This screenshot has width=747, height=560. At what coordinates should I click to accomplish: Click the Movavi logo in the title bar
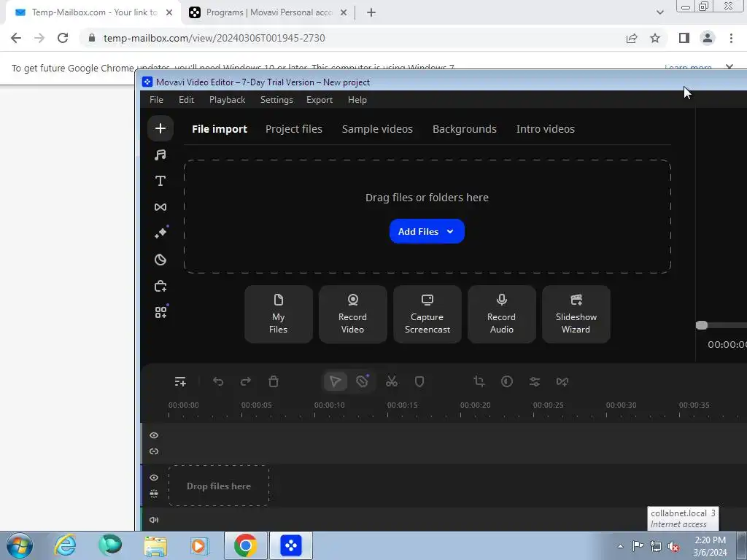(x=147, y=82)
